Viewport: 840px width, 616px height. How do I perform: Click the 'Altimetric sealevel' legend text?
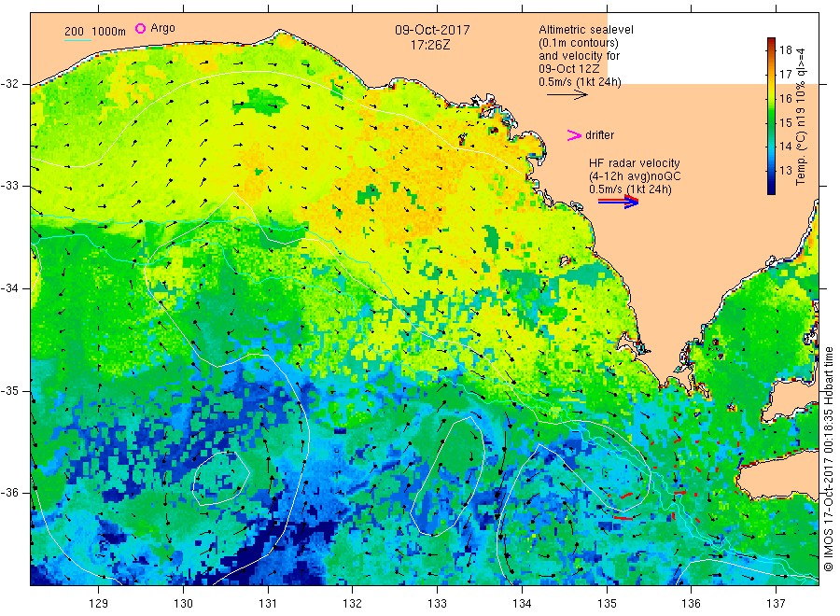585,30
